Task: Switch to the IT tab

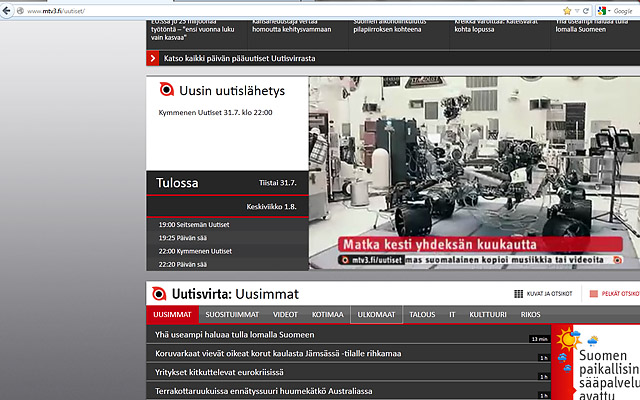Action: point(452,315)
